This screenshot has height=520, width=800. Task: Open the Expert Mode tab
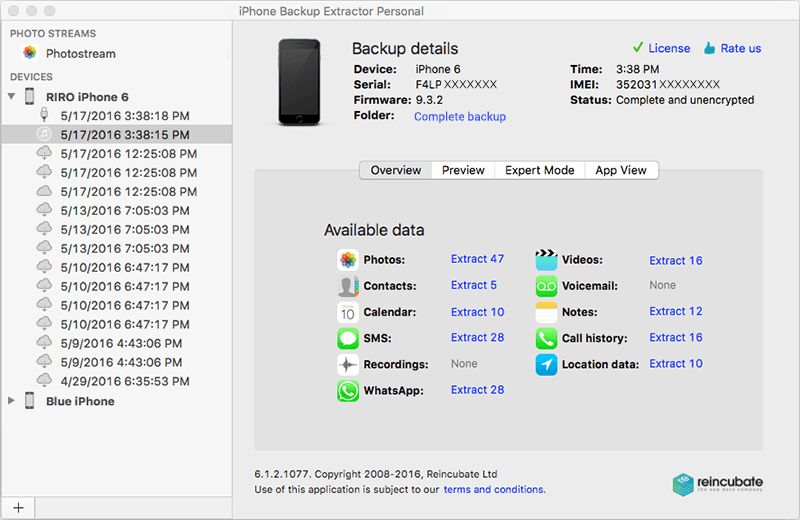[540, 170]
